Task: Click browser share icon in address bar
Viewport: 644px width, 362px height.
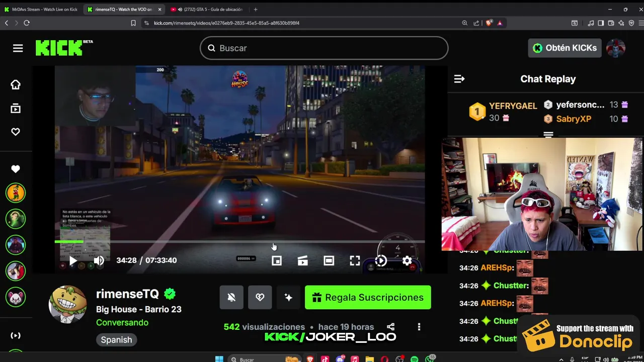Action: click(x=476, y=23)
